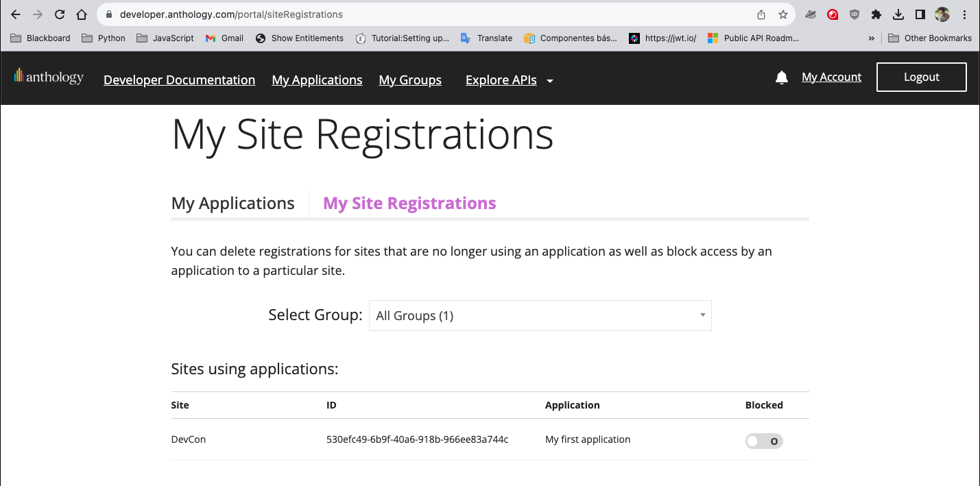Image resolution: width=980 pixels, height=486 pixels.
Task: Open the Other Bookmarks folder
Action: coord(930,38)
